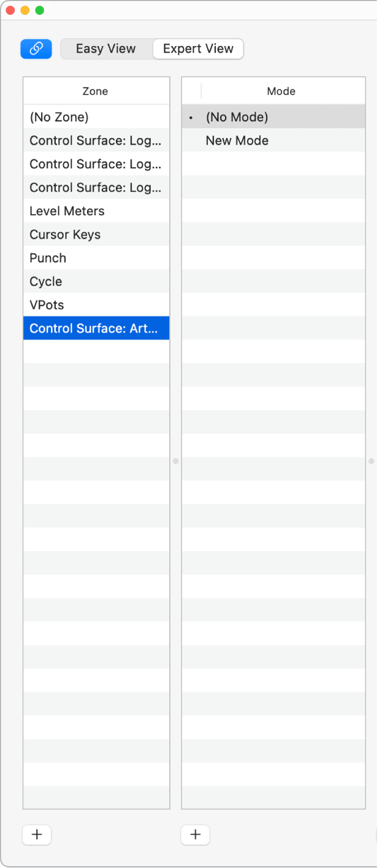Screen dimensions: 379x868
Task: Switch to Expert View
Action: point(197,48)
